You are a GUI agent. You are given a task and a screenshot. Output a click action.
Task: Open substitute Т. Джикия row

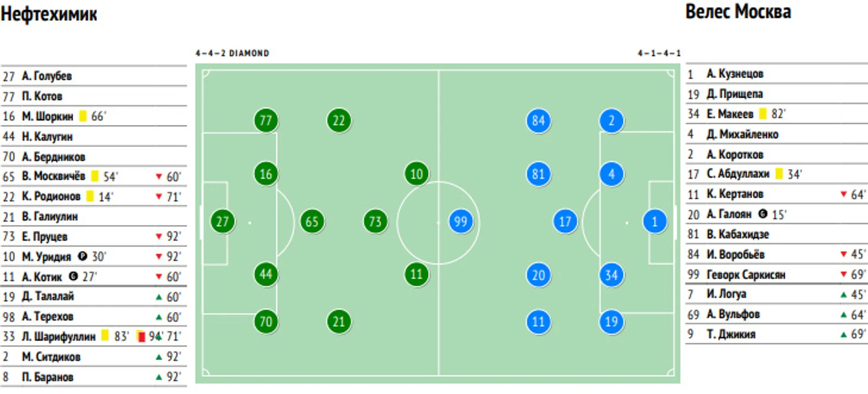click(x=776, y=334)
